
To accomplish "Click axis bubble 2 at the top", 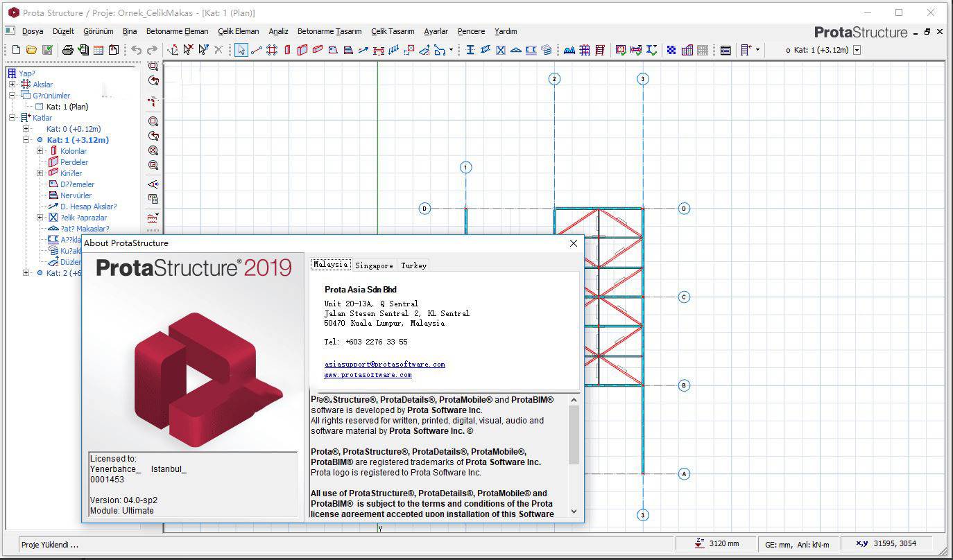I will point(554,79).
